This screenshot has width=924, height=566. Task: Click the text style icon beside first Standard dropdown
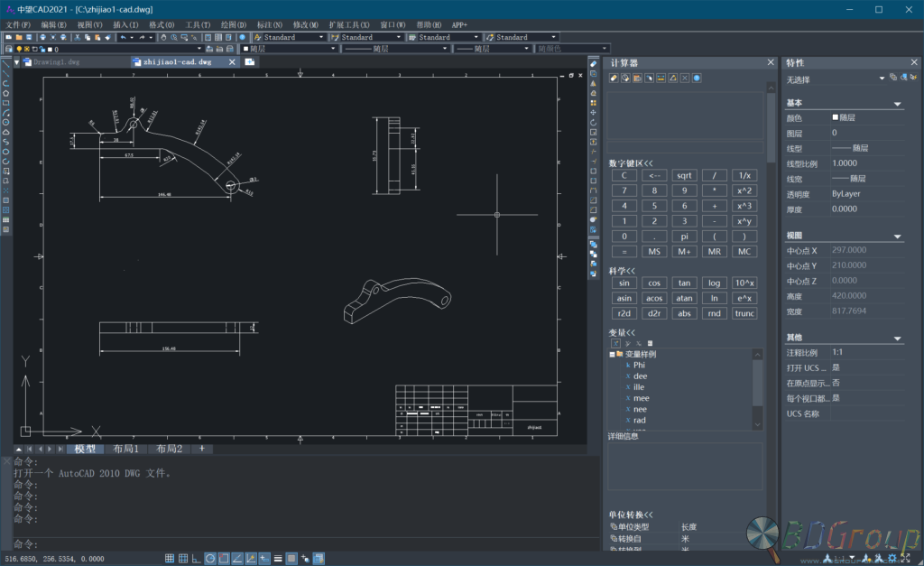coord(257,37)
